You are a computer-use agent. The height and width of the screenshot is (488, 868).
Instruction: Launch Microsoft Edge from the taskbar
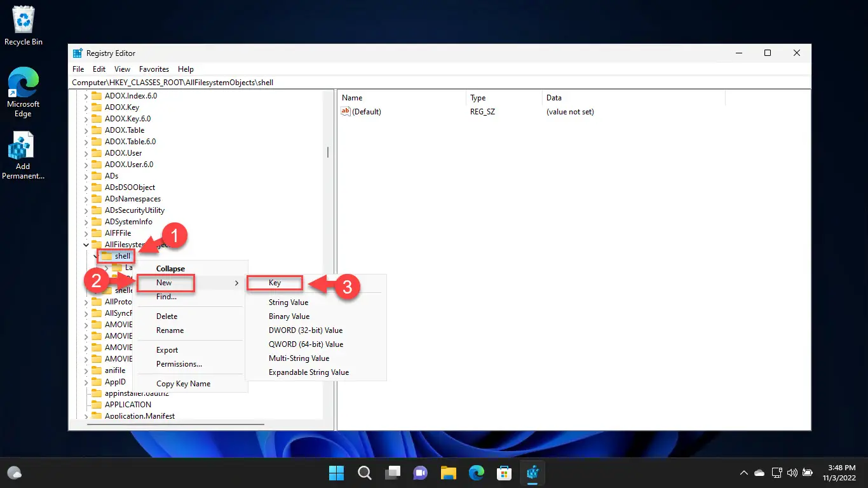[x=477, y=473]
